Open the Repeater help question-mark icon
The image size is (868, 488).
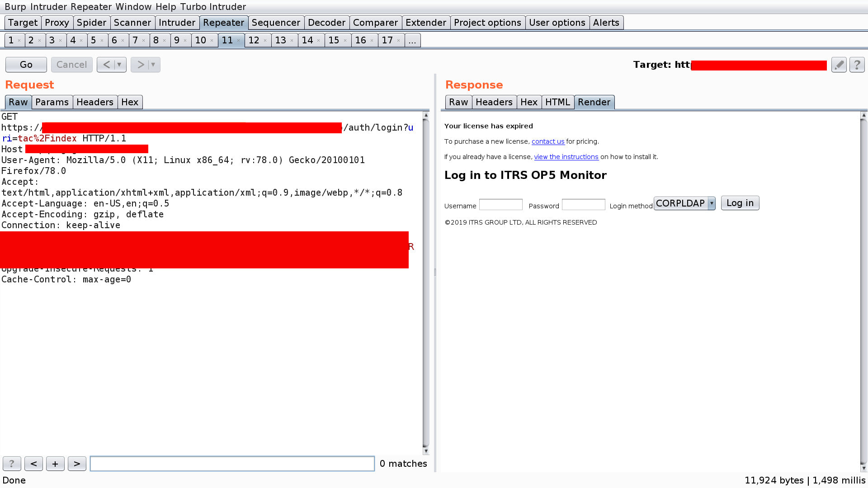[857, 65]
